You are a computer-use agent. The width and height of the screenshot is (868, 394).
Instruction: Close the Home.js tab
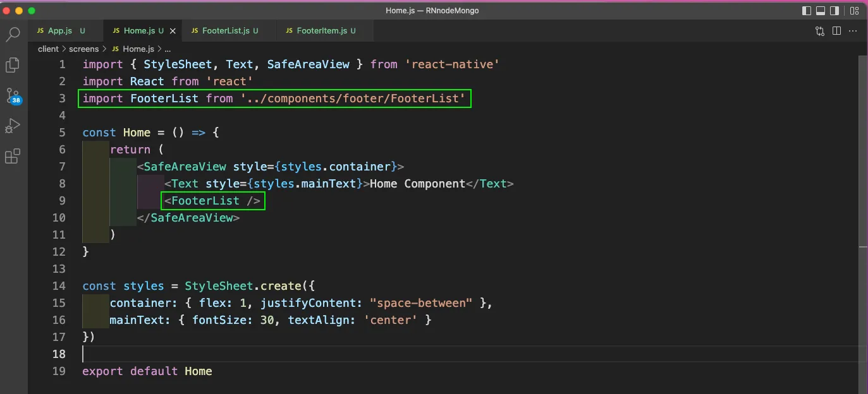point(173,31)
